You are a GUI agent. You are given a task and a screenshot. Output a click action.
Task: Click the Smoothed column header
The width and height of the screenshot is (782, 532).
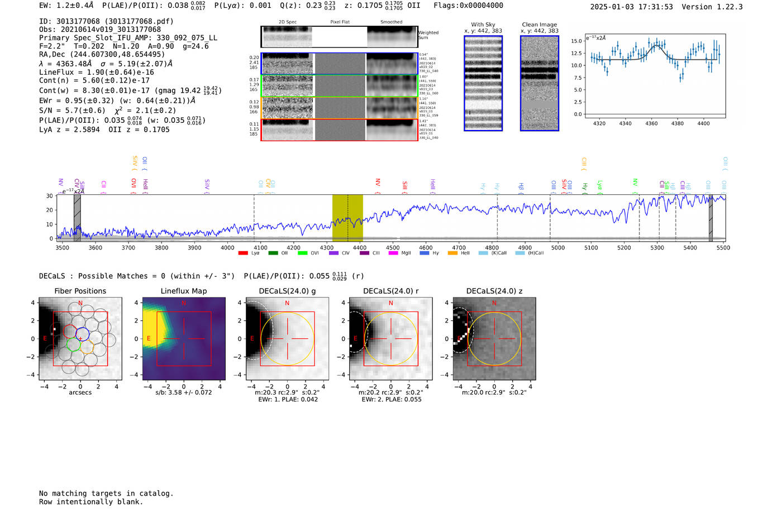pos(392,22)
